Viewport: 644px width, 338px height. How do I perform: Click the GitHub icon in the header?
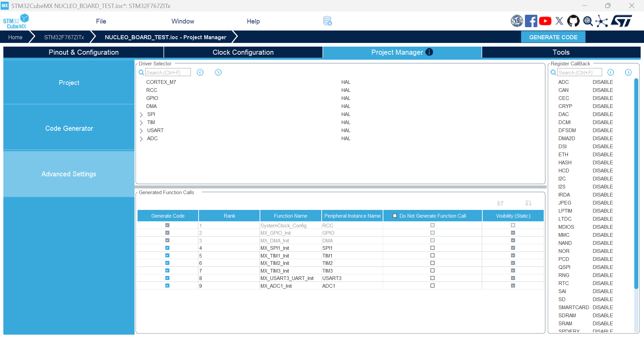click(573, 21)
